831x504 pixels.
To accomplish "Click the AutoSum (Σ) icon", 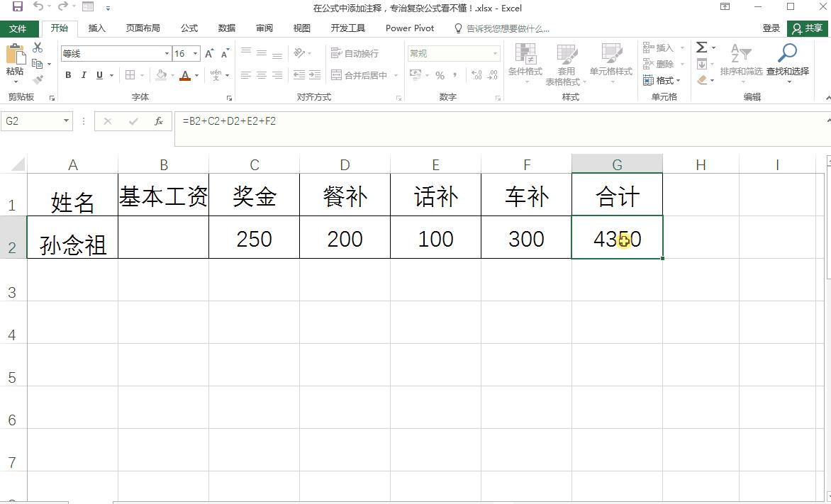I will point(701,48).
